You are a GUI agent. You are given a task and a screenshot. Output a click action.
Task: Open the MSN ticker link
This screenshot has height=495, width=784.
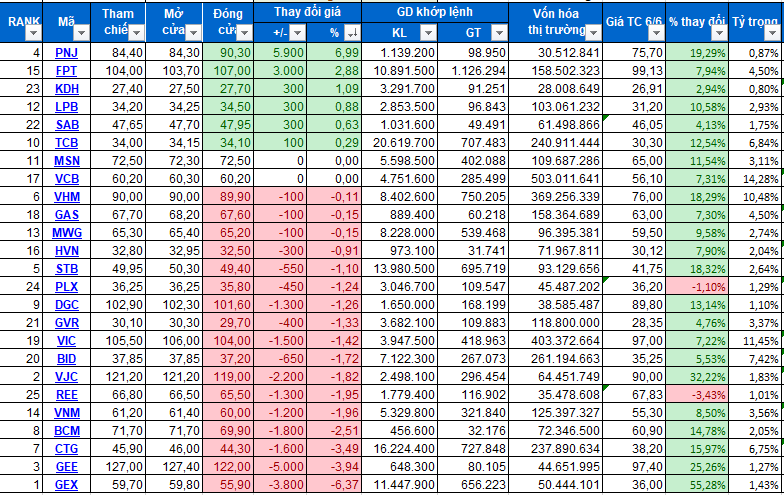66,160
